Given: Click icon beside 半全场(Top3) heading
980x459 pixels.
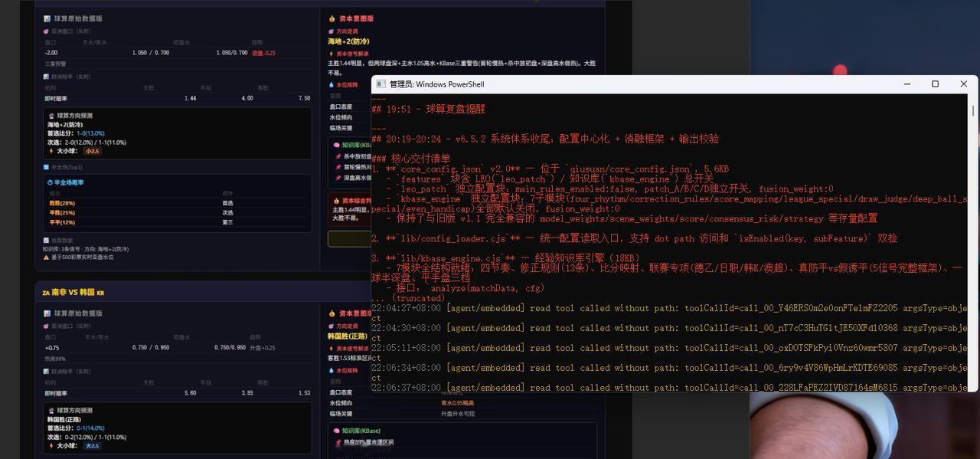Looking at the screenshot, I should click(x=47, y=167).
